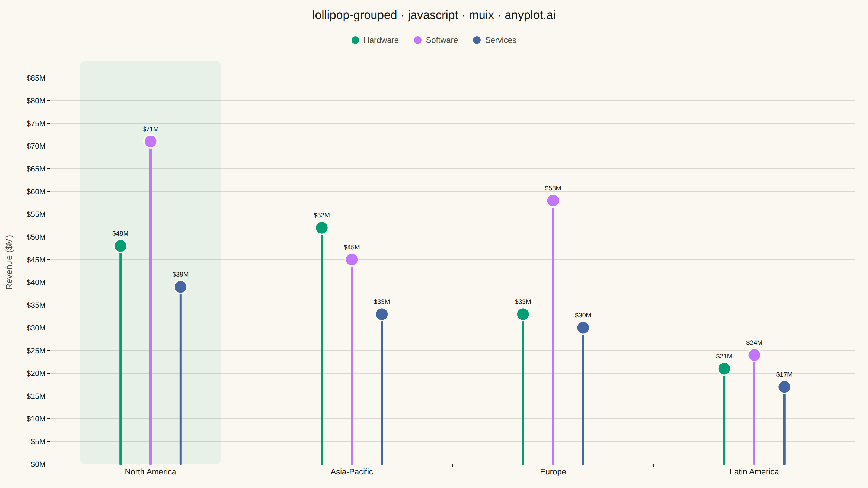The height and width of the screenshot is (488, 868).
Task: Click the Hardware legend green dot
Action: click(x=355, y=40)
